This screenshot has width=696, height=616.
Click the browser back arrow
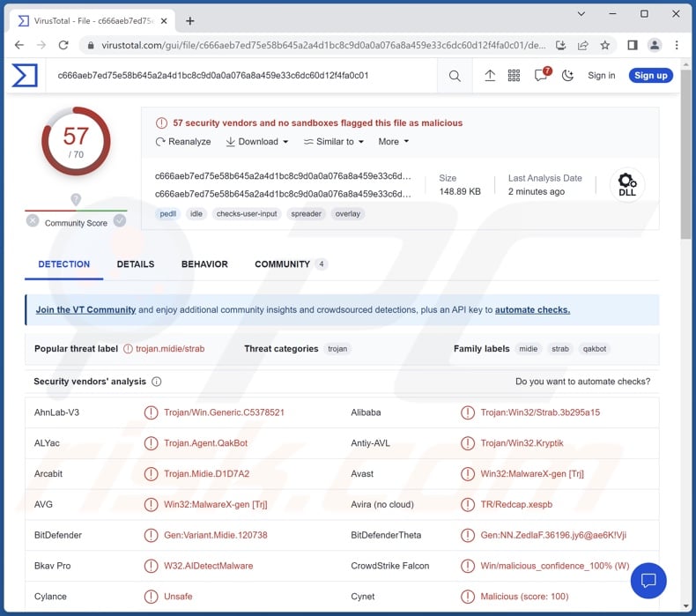click(19, 45)
